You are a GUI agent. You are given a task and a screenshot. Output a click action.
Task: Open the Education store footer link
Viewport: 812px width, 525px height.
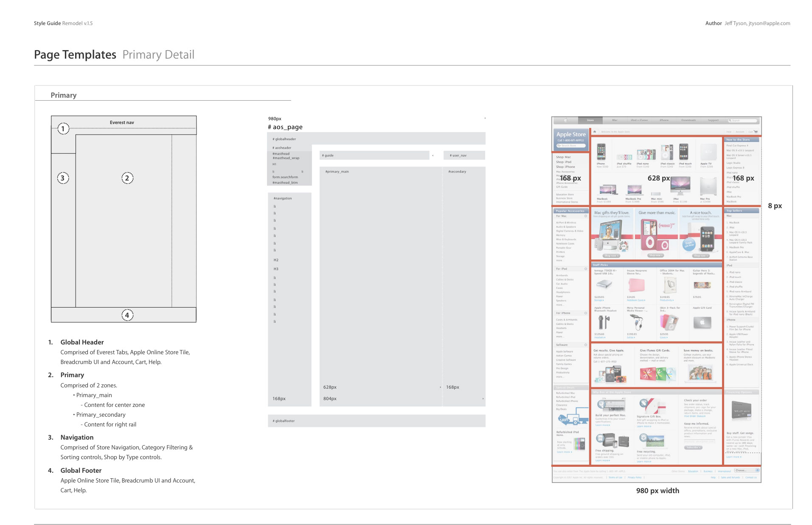click(693, 471)
